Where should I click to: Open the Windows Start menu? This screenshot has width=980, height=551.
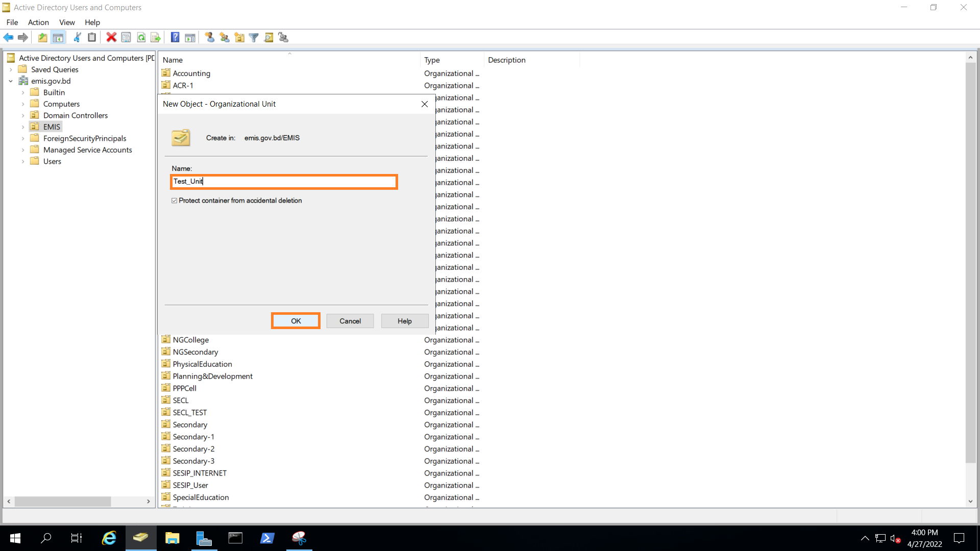pos(15,538)
